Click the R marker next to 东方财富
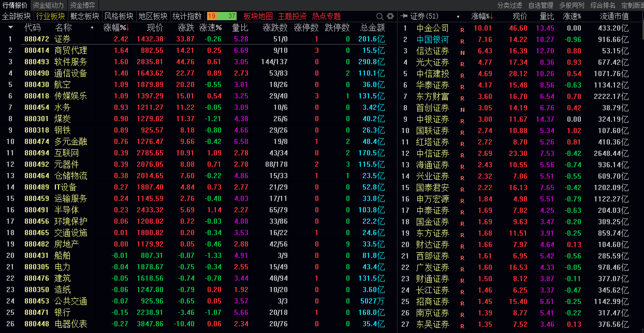 click(x=462, y=99)
